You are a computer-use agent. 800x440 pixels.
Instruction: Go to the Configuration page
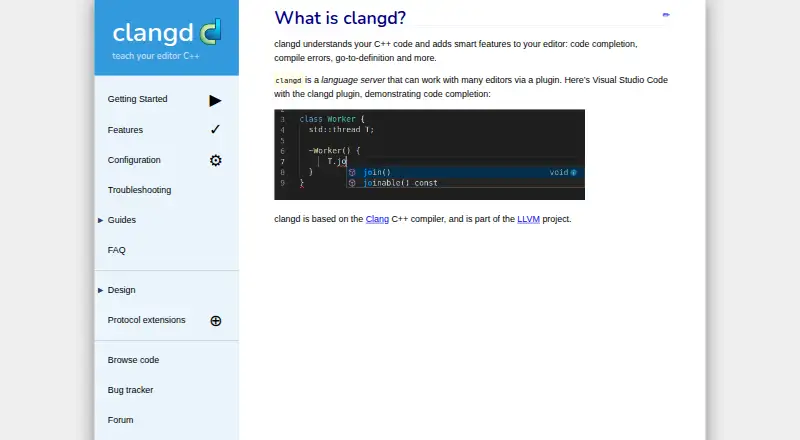[x=134, y=160]
